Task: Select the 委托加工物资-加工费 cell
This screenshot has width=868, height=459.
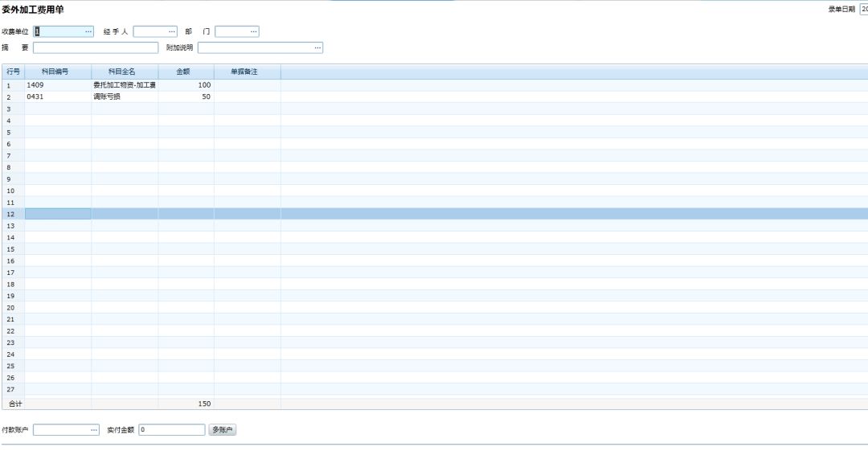Action: click(x=125, y=85)
